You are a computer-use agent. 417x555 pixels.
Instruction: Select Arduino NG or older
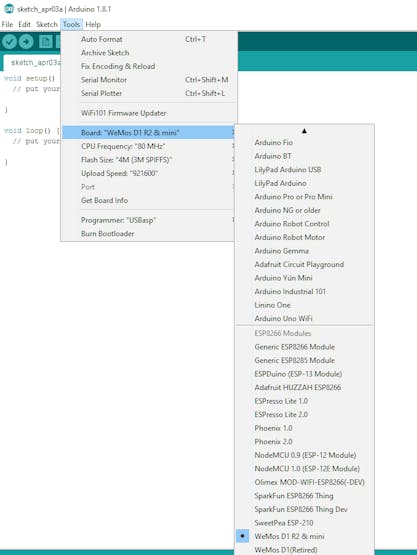[x=304, y=210]
